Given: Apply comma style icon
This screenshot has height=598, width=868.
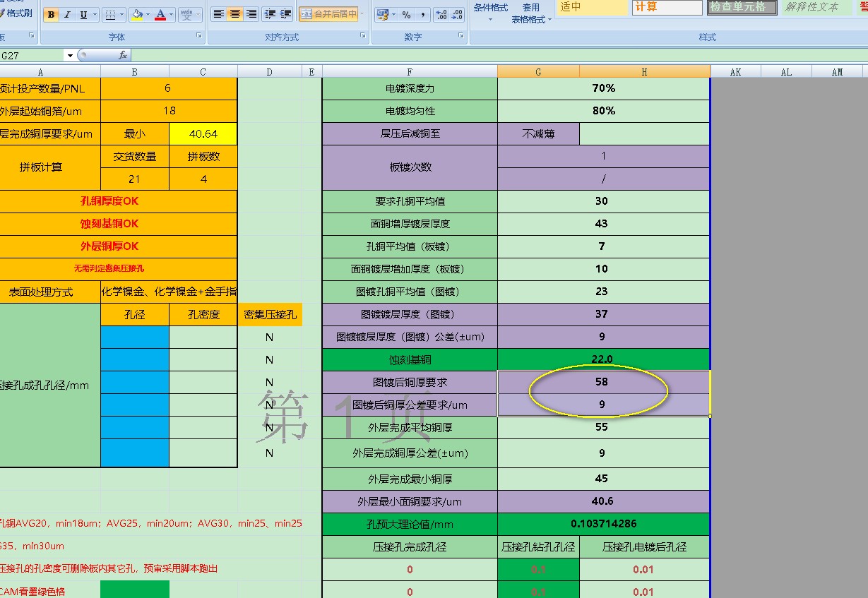Looking at the screenshot, I should click(x=423, y=14).
